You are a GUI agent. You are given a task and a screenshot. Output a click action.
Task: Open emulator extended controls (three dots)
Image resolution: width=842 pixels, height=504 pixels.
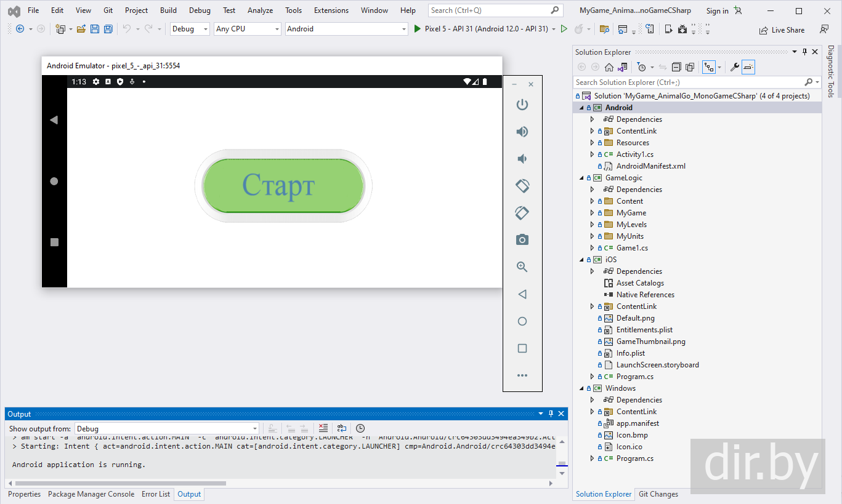(522, 375)
